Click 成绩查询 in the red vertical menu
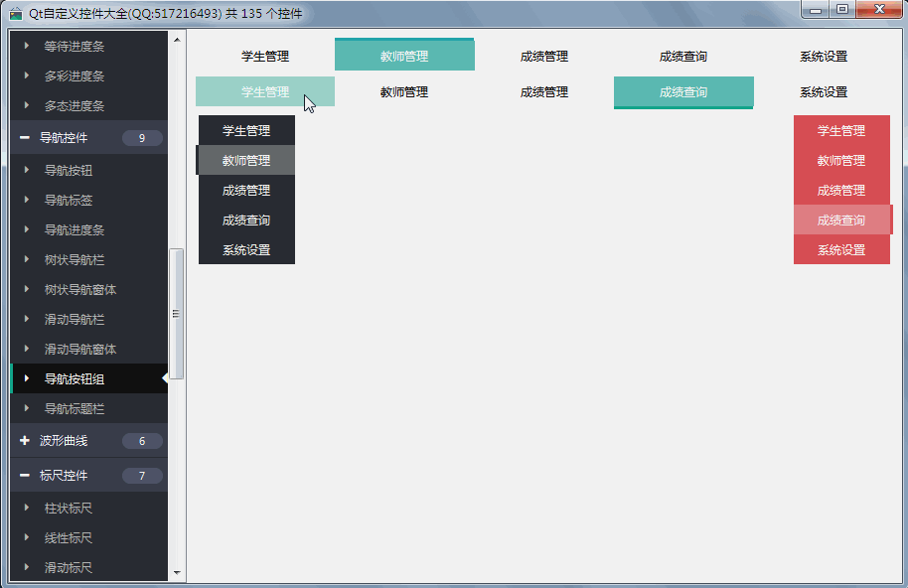The image size is (908, 588). tap(843, 220)
